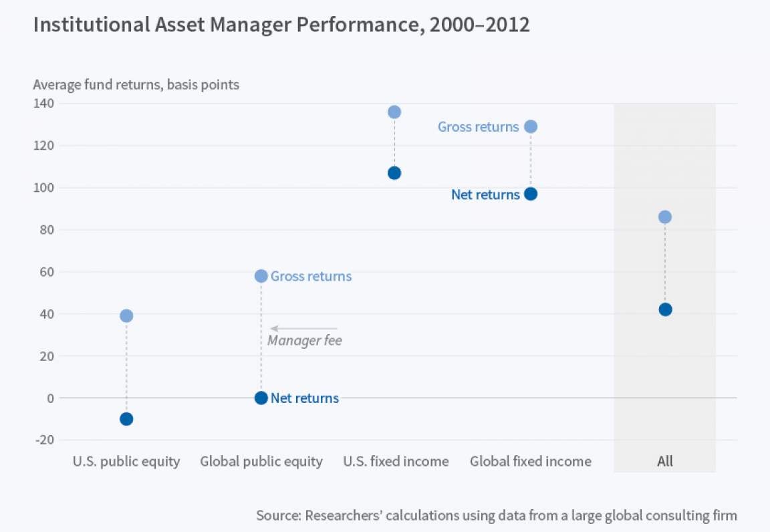The width and height of the screenshot is (770, 532).
Task: Select U.S. public equity gross returns dot
Action: 126,315
